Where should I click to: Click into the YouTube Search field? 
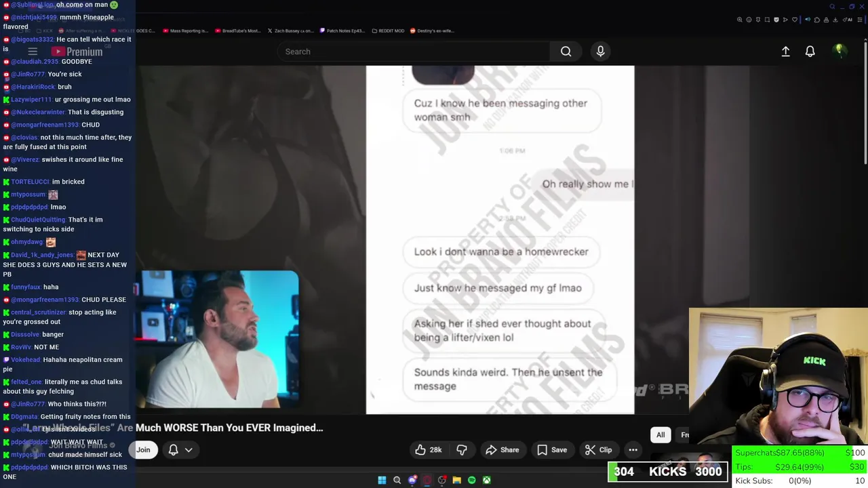tap(414, 52)
